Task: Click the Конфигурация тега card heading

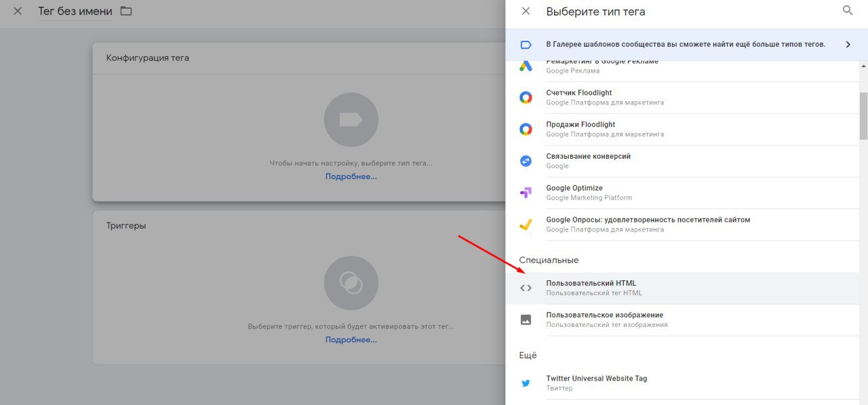Action: pos(148,58)
